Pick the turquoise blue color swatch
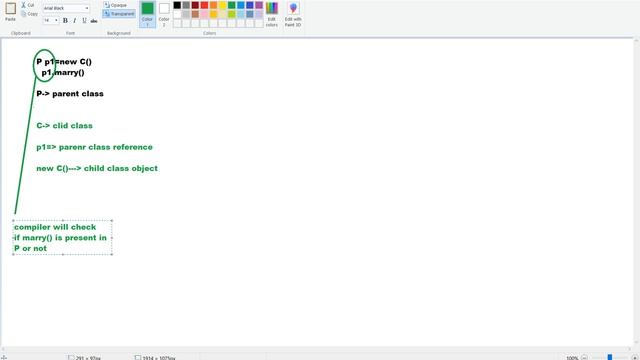 (x=241, y=5)
